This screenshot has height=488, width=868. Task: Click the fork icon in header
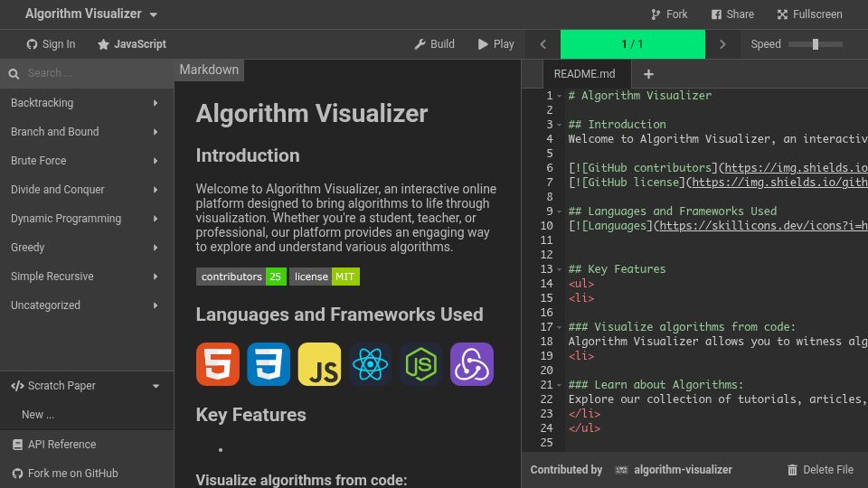[x=656, y=14]
